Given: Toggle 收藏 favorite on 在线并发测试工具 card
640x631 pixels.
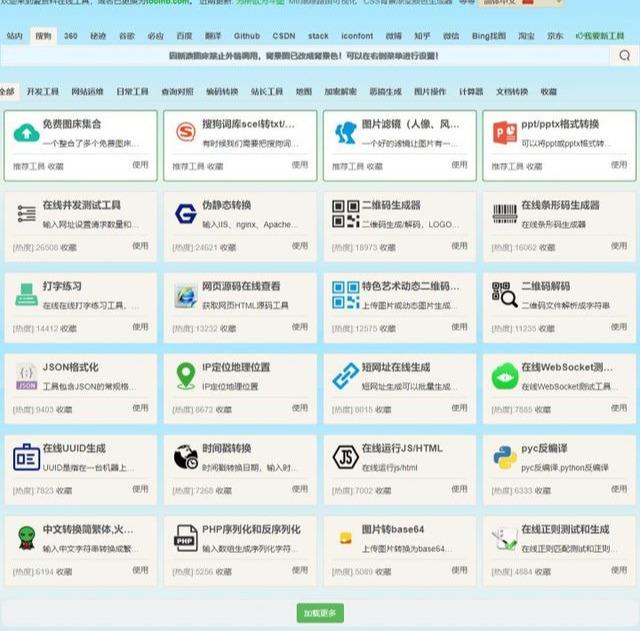Looking at the screenshot, I should (x=69, y=247).
